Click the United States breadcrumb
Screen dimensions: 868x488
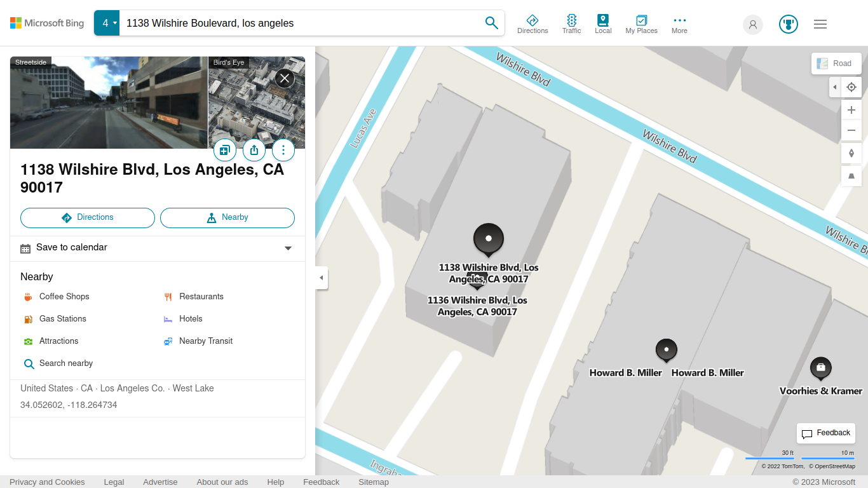pyautogui.click(x=46, y=388)
